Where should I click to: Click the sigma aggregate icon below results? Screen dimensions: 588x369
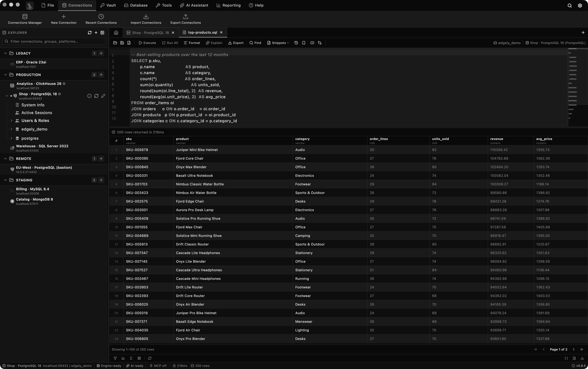(131, 359)
